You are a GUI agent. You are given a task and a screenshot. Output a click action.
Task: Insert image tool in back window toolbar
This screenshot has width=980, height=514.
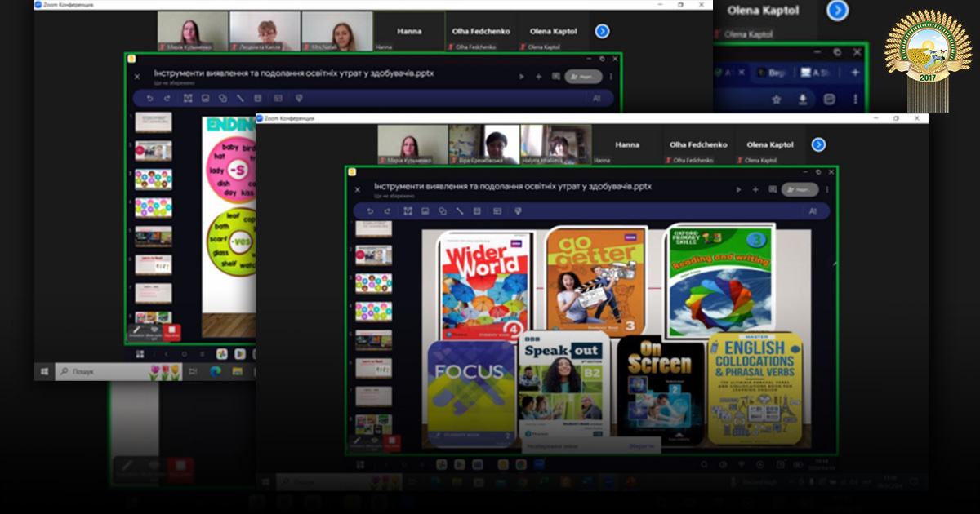click(205, 99)
